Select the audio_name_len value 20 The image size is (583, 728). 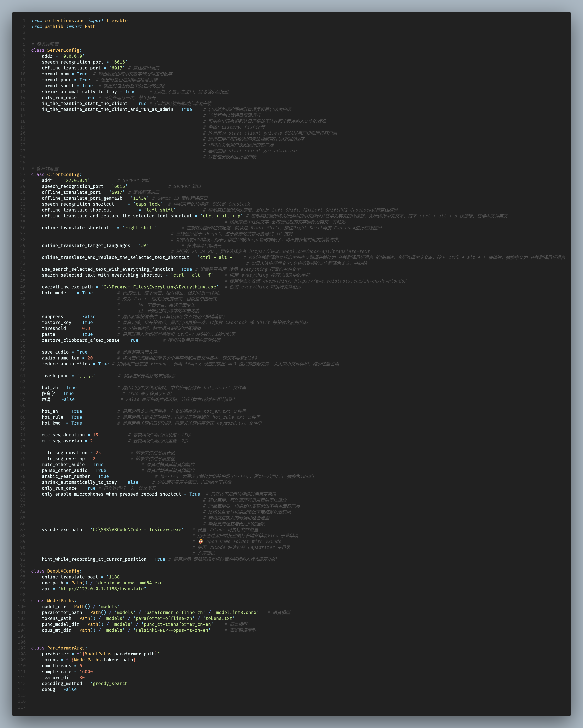(x=90, y=358)
